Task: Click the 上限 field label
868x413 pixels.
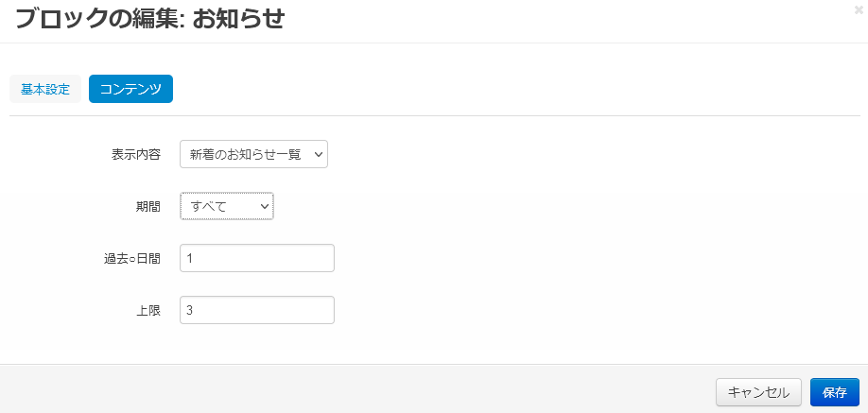Action: (x=148, y=310)
